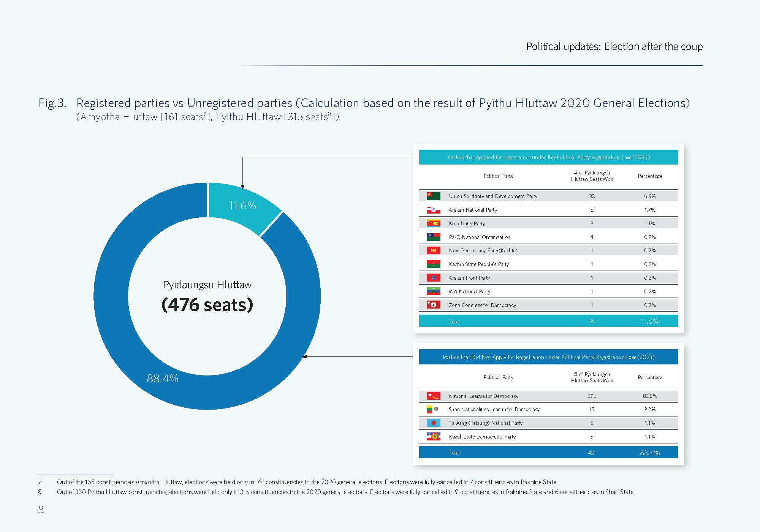Click '# of Pyidaungsu Hluttaw Seats Won' header in bottom table
This screenshot has width=760, height=532.
[x=592, y=377]
